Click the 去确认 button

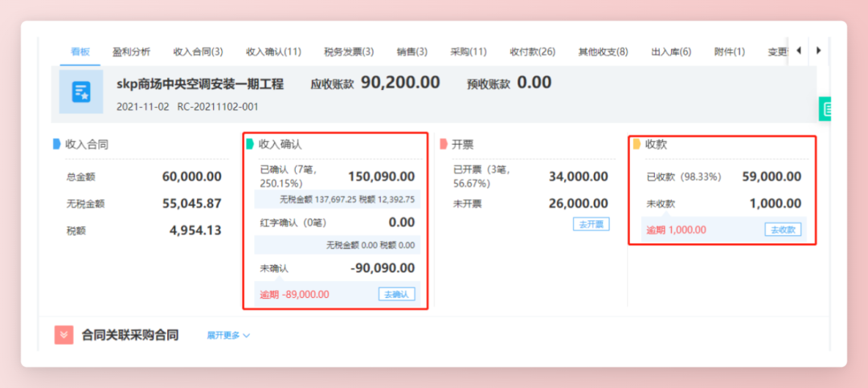397,294
